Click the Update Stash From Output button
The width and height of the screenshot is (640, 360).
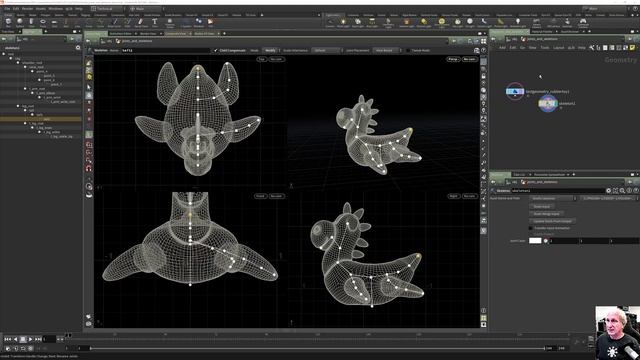coord(553,221)
